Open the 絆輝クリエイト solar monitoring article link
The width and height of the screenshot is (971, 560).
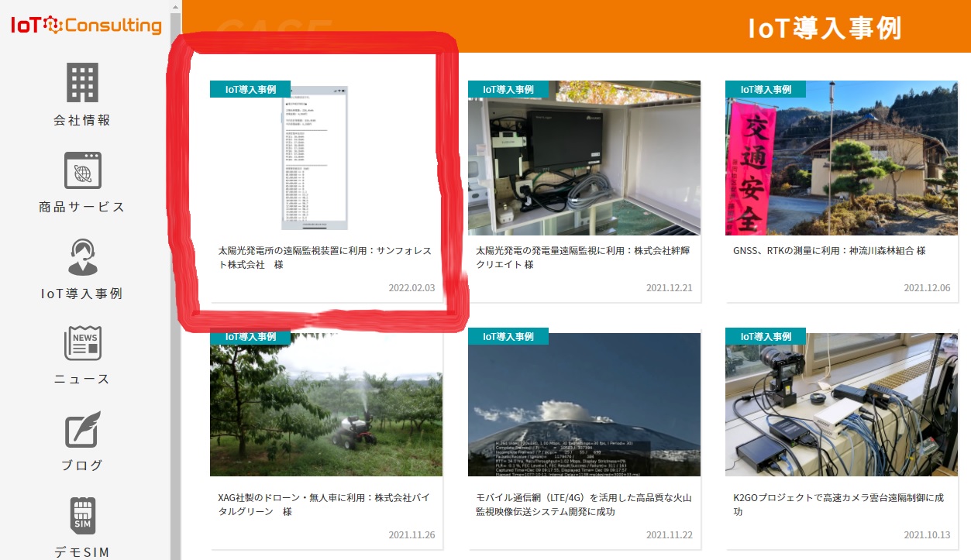582,258
